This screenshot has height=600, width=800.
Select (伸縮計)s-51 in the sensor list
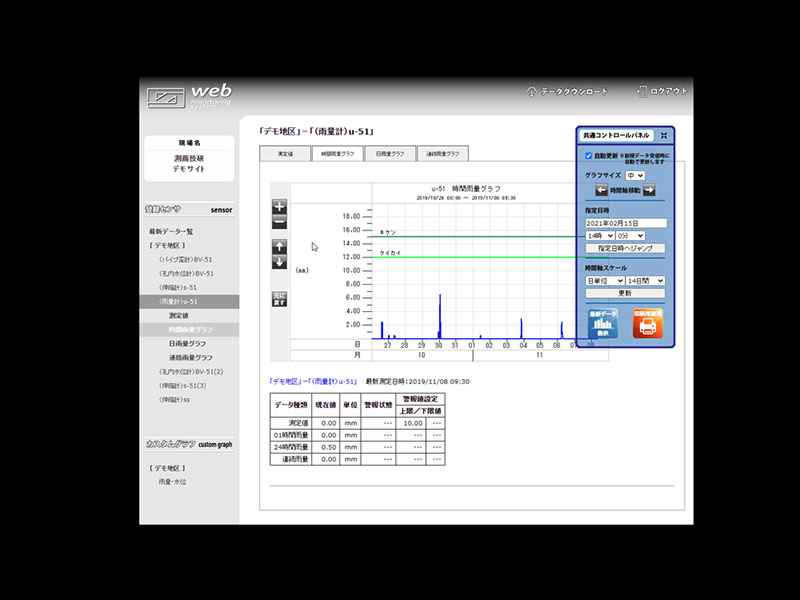click(178, 287)
